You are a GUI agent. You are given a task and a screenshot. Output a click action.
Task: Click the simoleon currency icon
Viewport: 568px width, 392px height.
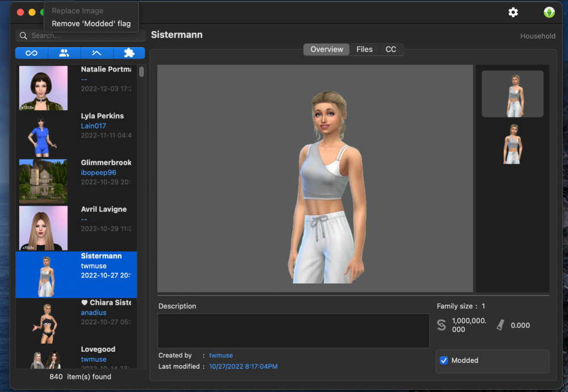pos(441,325)
